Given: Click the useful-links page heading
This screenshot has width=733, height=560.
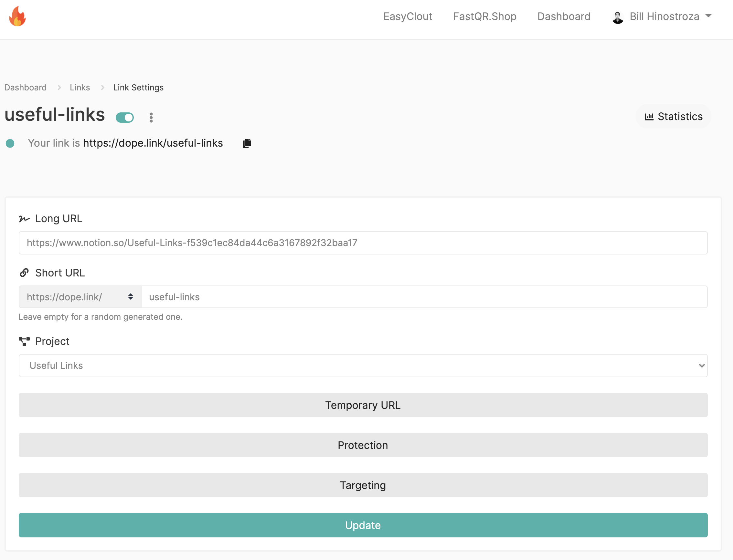Looking at the screenshot, I should [x=55, y=115].
